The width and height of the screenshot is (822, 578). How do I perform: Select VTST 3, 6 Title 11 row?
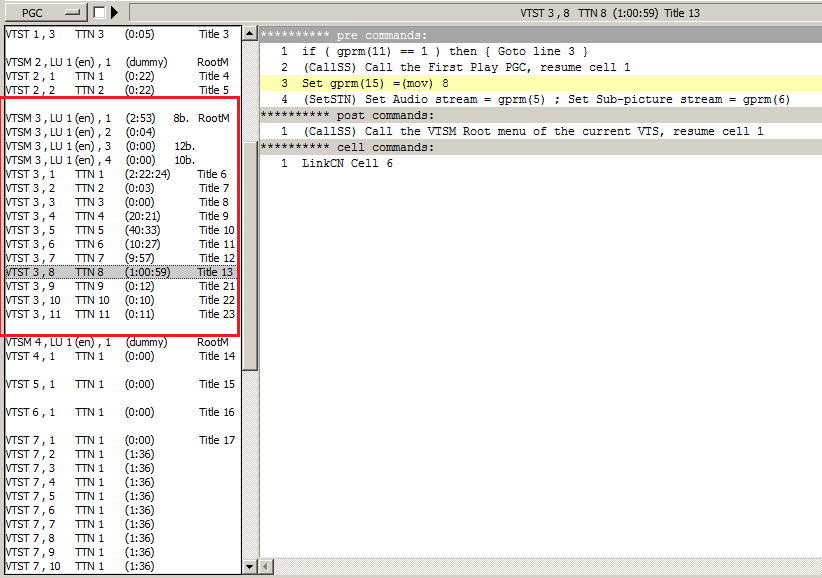[x=122, y=245]
